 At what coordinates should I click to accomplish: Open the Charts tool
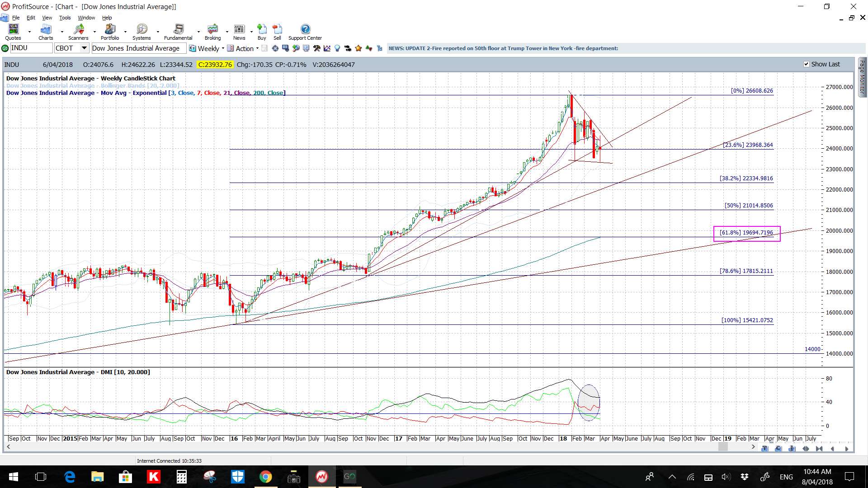pyautogui.click(x=46, y=32)
